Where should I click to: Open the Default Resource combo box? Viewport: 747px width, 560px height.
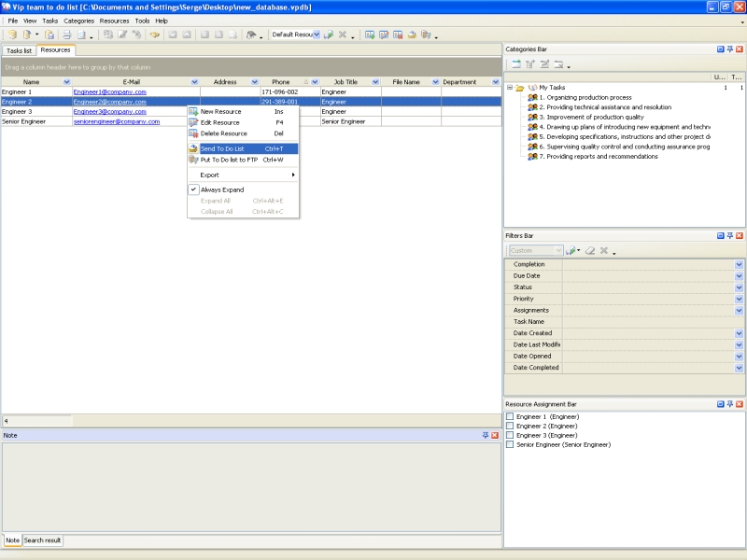pyautogui.click(x=316, y=35)
